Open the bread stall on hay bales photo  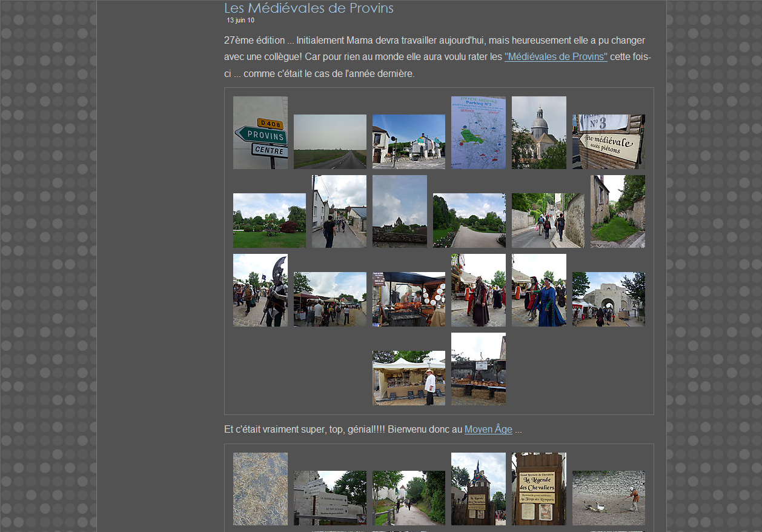(x=479, y=369)
